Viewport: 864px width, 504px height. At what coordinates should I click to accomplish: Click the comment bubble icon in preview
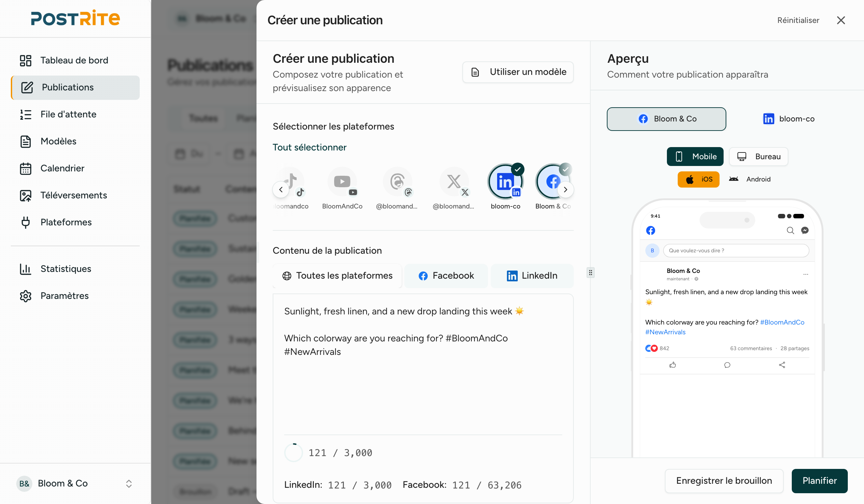pyautogui.click(x=727, y=365)
